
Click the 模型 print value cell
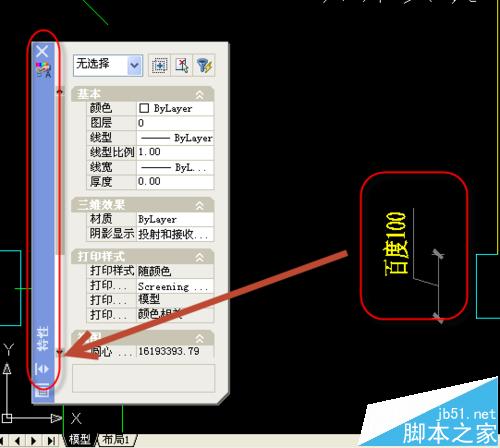coord(175,300)
